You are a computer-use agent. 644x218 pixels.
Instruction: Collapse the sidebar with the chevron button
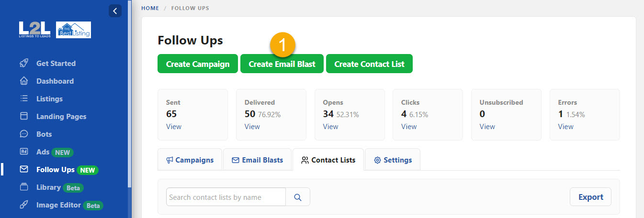point(115,11)
